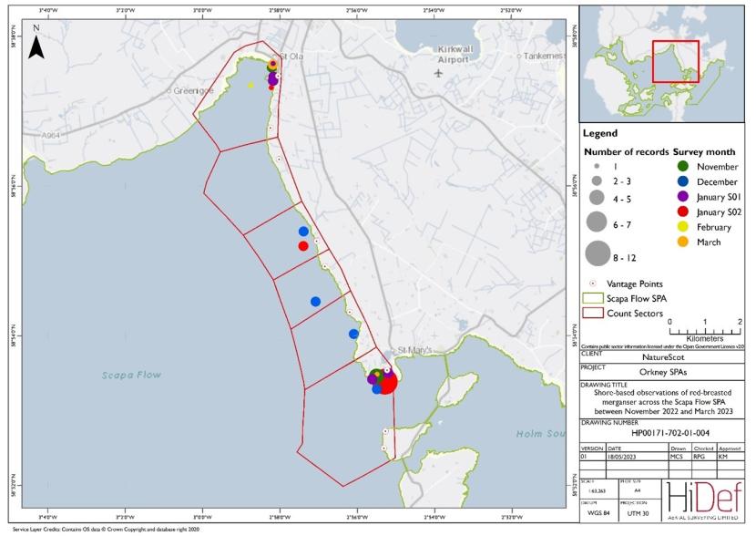Click the MCS drawn-by initials

677,456
